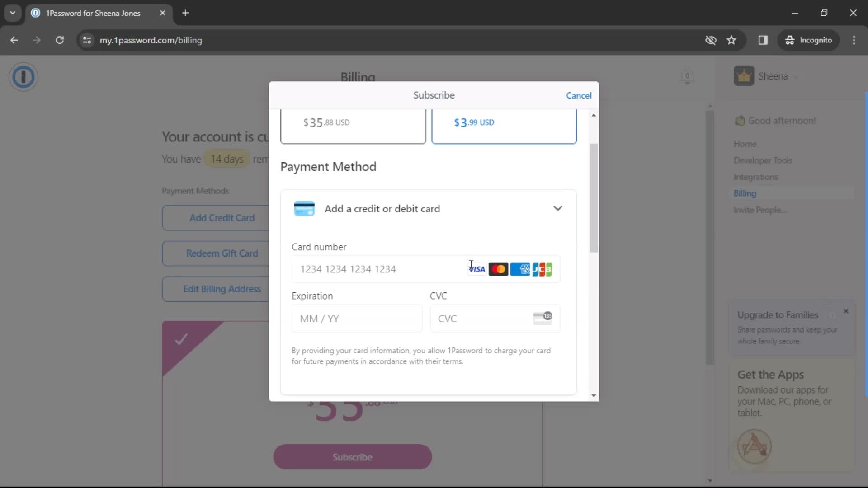This screenshot has width=868, height=488.
Task: Click the Cancel button in Subscribe modal
Action: [x=579, y=95]
